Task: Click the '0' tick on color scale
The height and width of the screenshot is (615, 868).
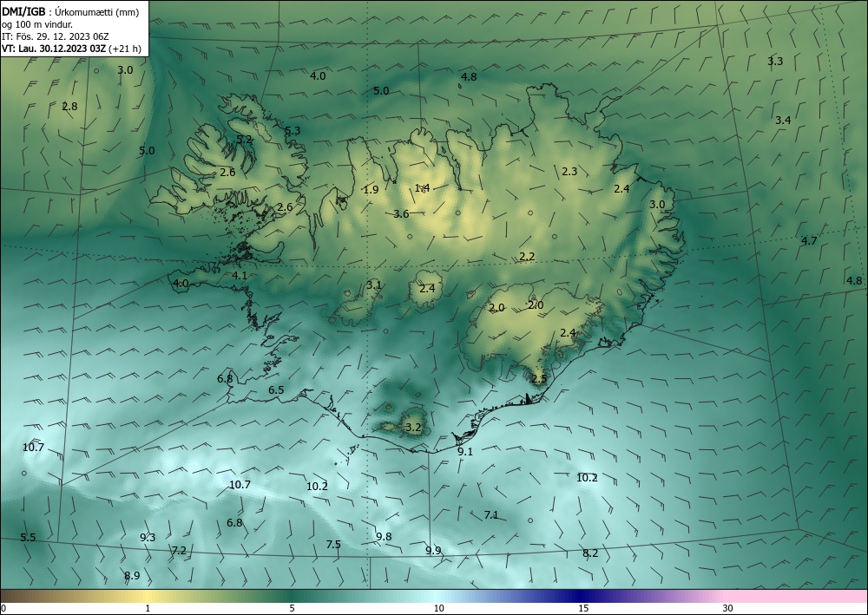Action: pos(3,609)
